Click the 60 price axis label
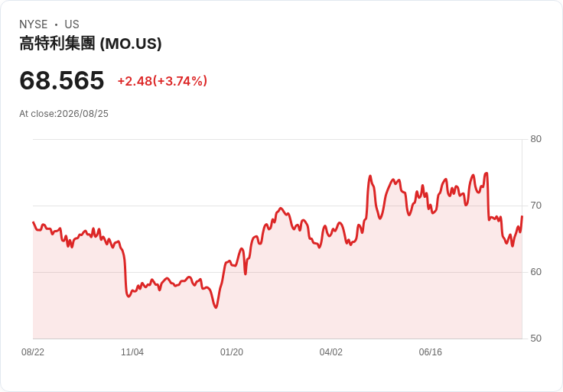This screenshot has height=392, width=563. (535, 272)
